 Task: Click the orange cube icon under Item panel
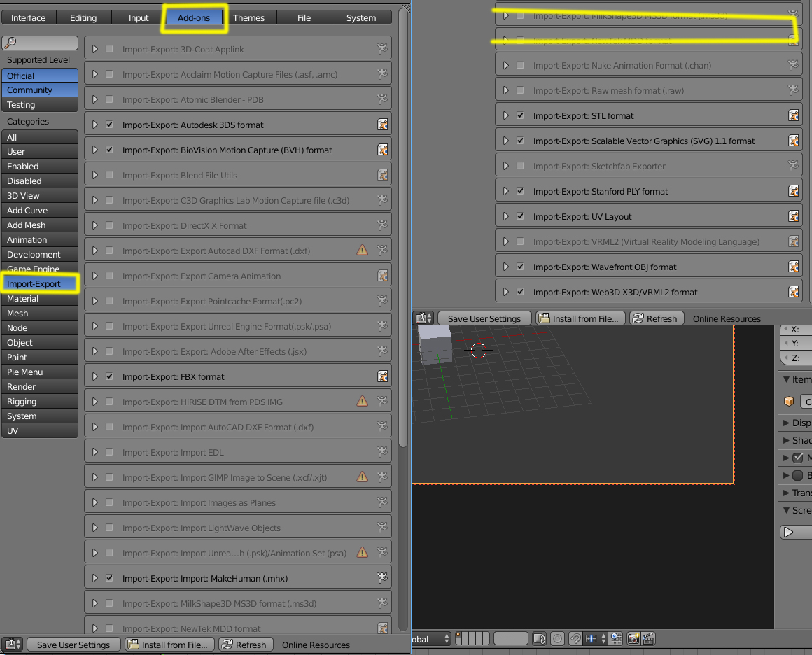click(789, 401)
